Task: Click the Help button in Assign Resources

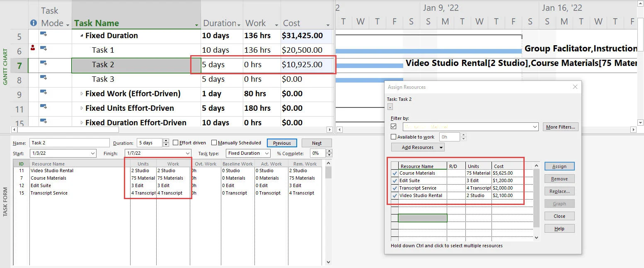Action: coord(559,229)
